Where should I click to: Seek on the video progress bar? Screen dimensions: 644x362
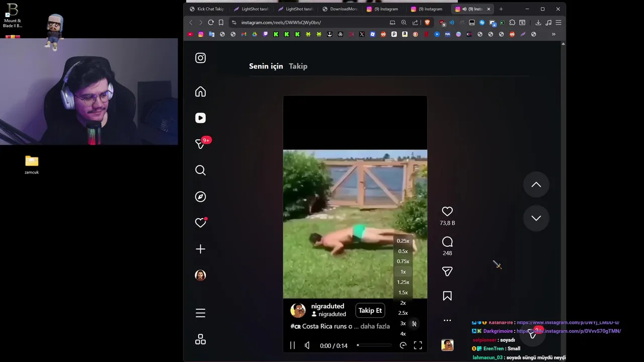point(374,345)
